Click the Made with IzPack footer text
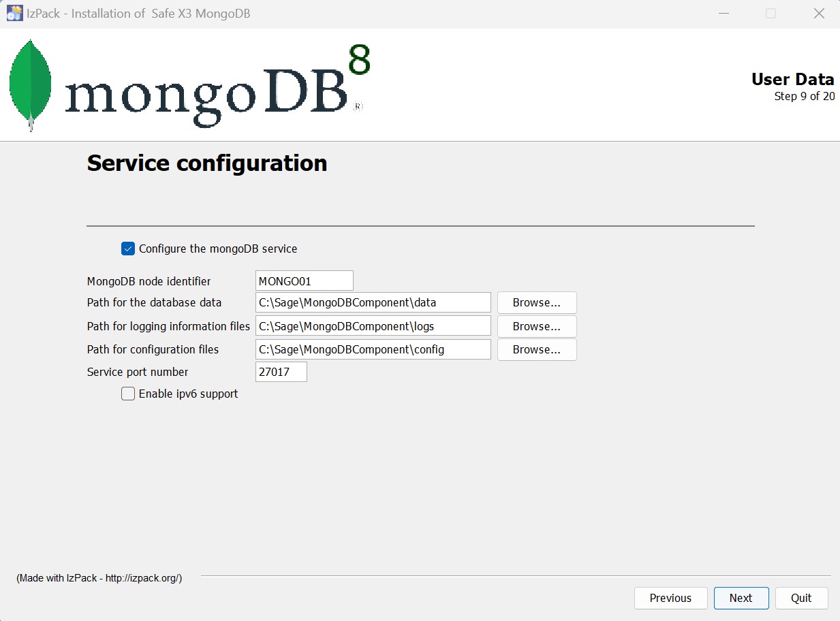The width and height of the screenshot is (840, 621). (99, 578)
